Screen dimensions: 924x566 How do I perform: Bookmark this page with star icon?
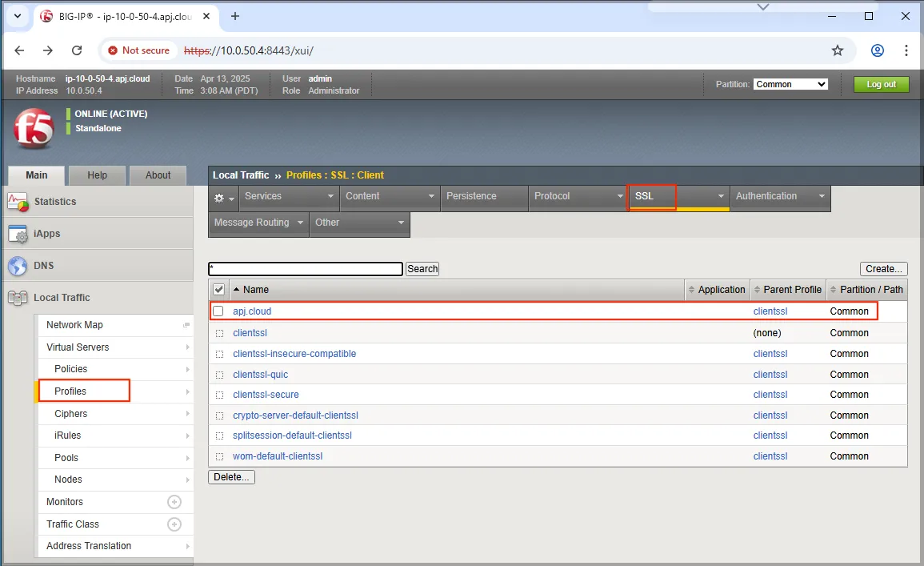838,50
